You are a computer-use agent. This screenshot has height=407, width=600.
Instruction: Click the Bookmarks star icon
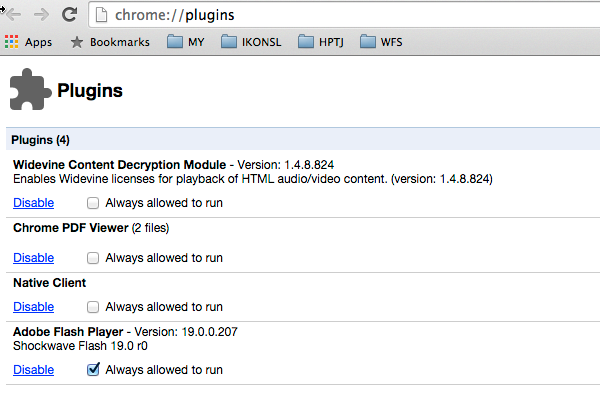point(77,42)
